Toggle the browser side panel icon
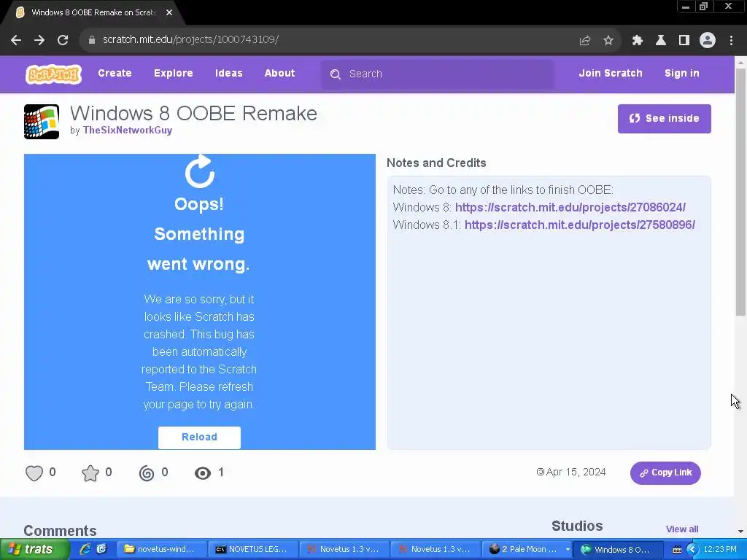This screenshot has width=747, height=560. 684,41
